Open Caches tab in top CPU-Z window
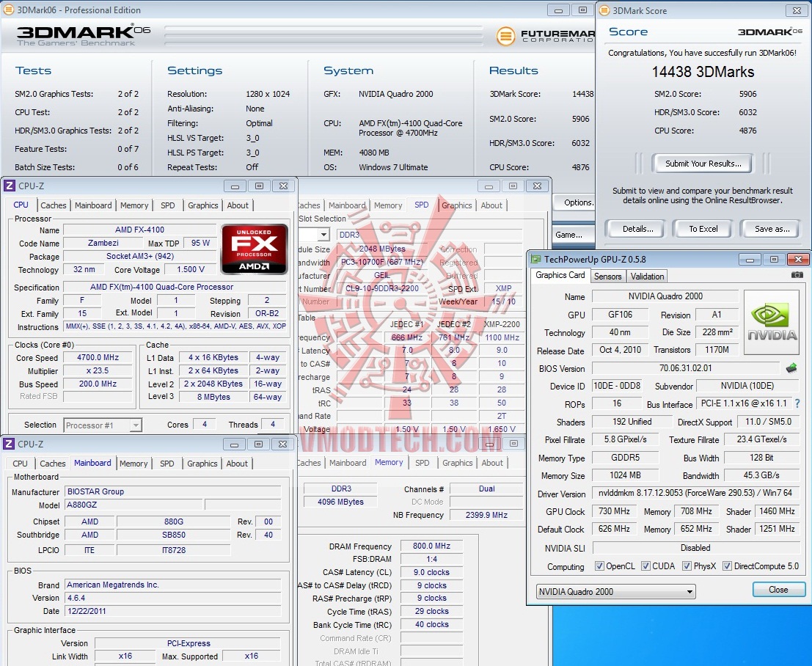This screenshot has width=812, height=666. click(x=54, y=205)
